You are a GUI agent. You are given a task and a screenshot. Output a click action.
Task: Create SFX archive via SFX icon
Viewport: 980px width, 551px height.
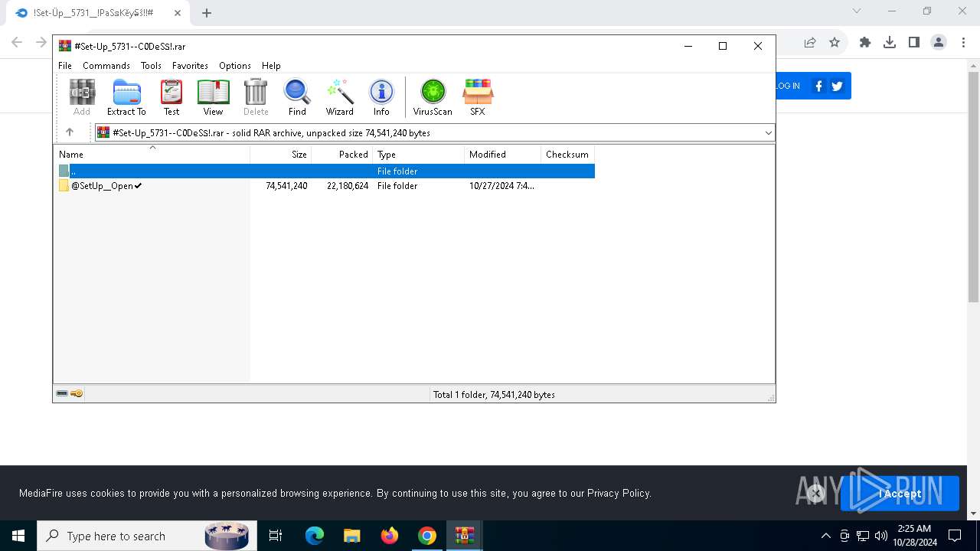(478, 97)
